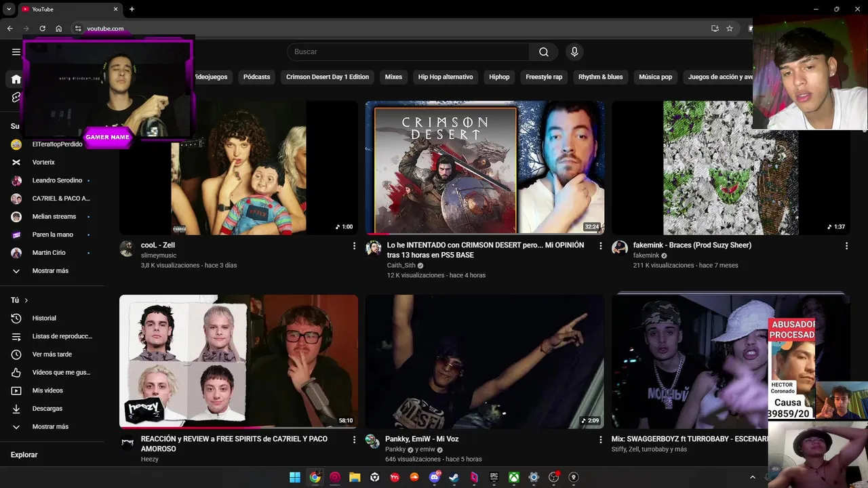Open the tab search dropdown arrow
The width and height of the screenshot is (868, 488).
(9, 9)
